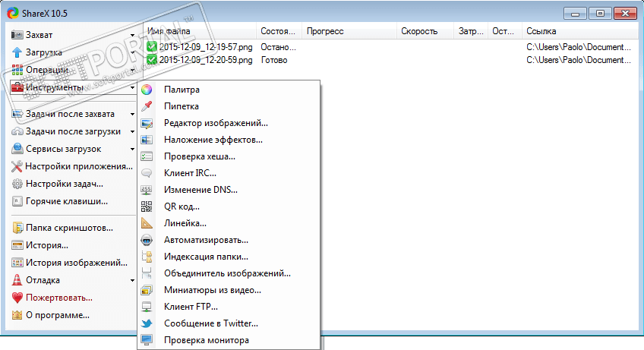Click the IRC client speech bubble icon
This screenshot has width=644, height=350.
147,173
